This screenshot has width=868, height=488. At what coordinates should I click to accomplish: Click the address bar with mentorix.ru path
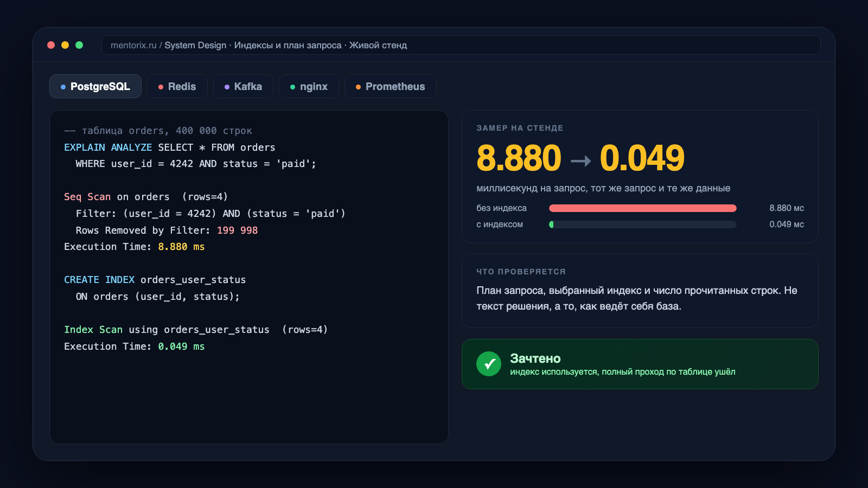pos(461,45)
